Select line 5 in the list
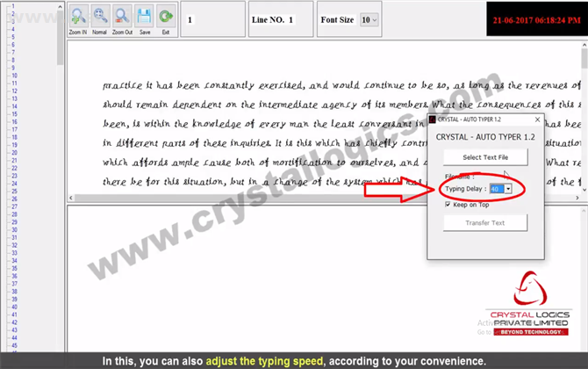This screenshot has height=369, width=588. (13, 37)
